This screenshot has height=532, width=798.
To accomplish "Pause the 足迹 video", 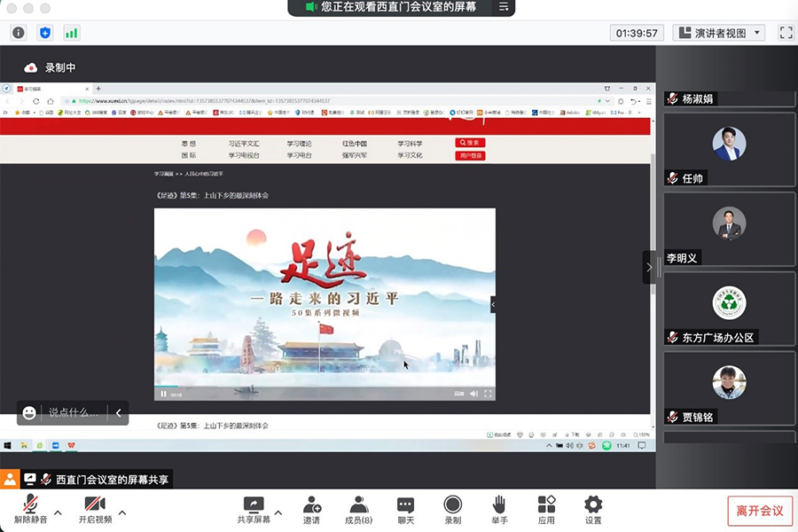I will click(163, 394).
